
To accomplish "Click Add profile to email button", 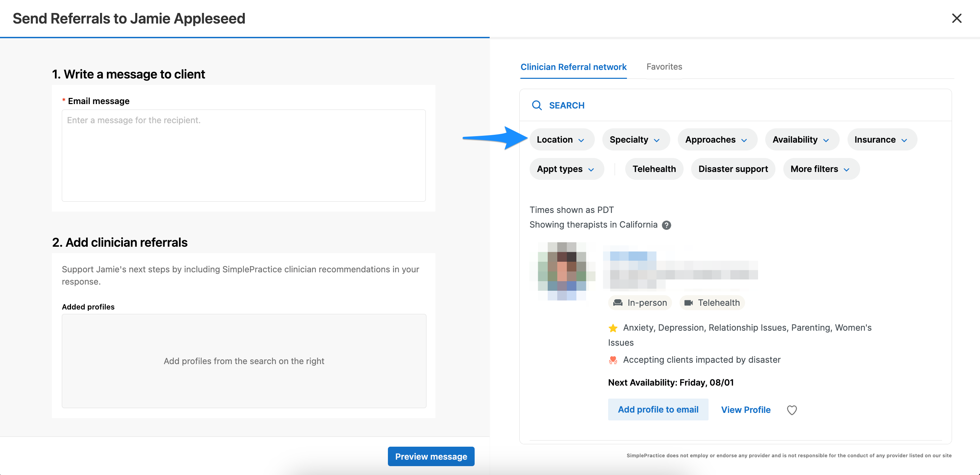I will coord(658,409).
